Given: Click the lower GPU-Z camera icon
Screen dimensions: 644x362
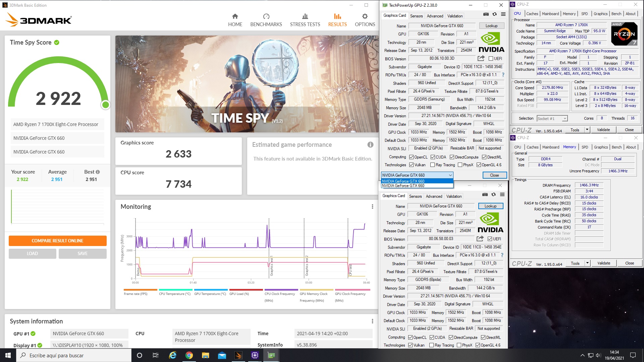Looking at the screenshot, I should 485,194.
